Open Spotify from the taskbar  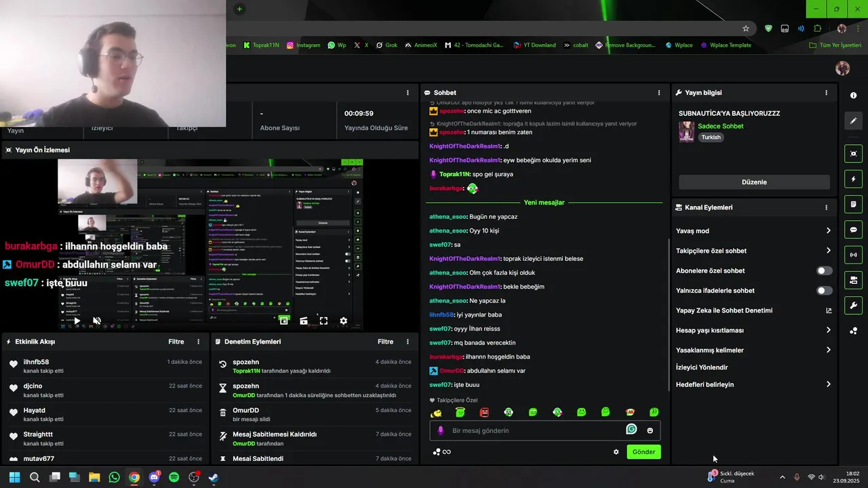pos(174,477)
